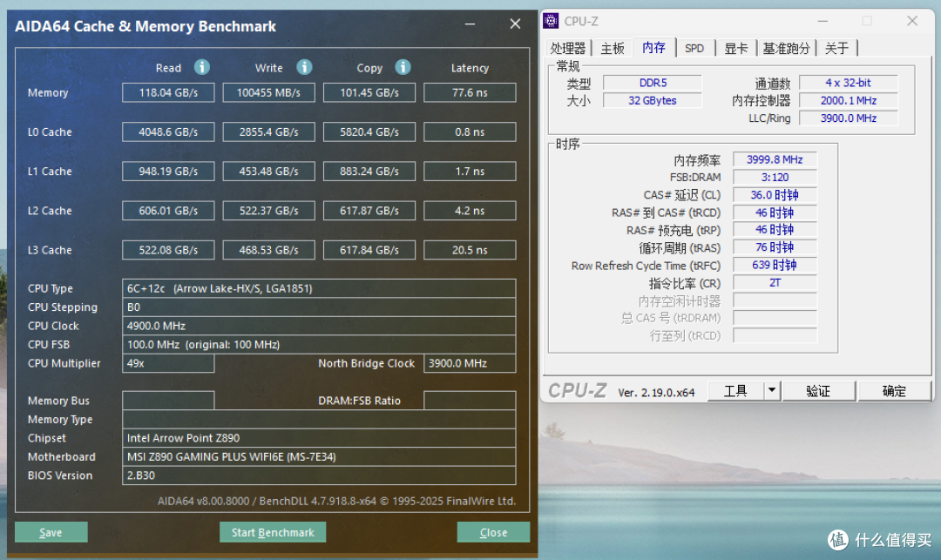Click L0 Cache Write value 2855.4 GB/s
The width and height of the screenshot is (941, 560).
pyautogui.click(x=268, y=132)
